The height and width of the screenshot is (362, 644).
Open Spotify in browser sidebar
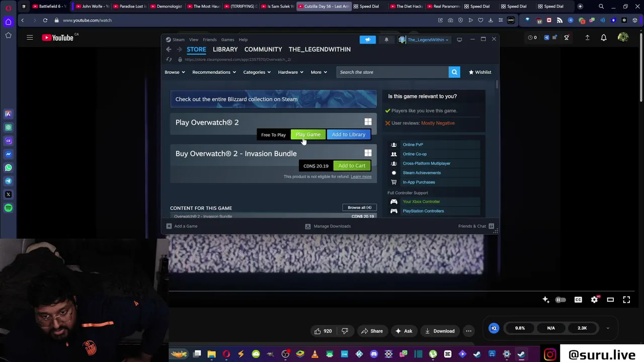pos(8,208)
